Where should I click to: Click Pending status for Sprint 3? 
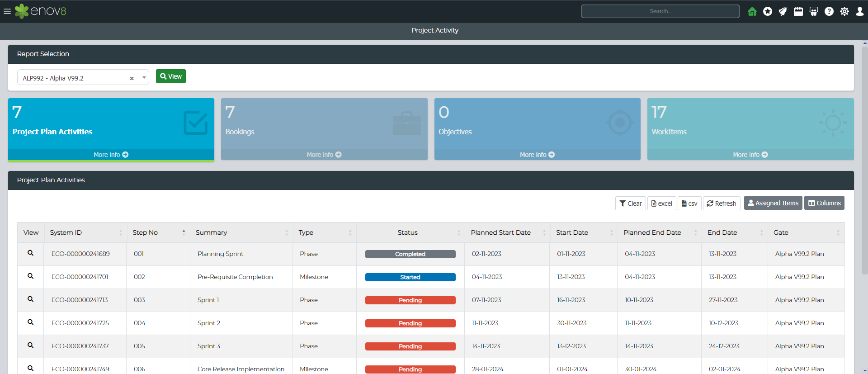(410, 346)
